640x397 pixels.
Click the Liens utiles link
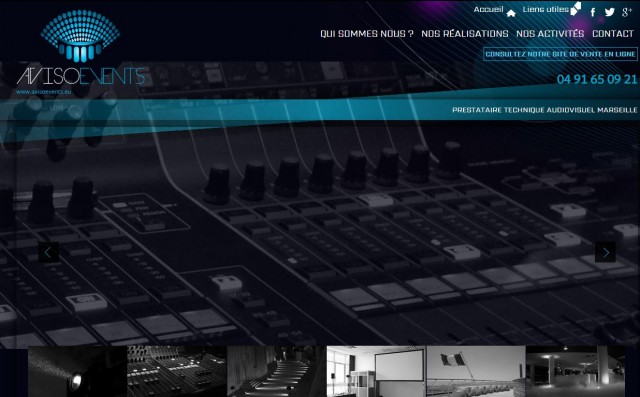[545, 9]
